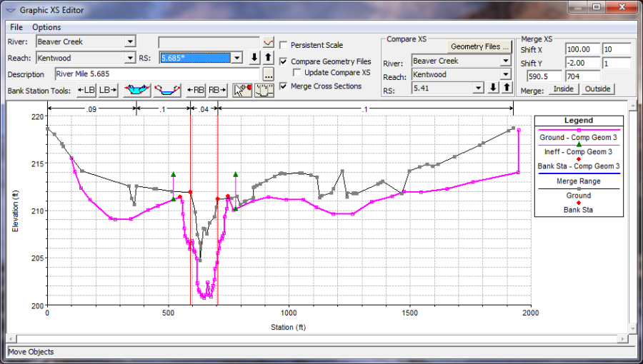Click the Compare XS up arrow button
The width and height of the screenshot is (643, 364).
tap(507, 88)
